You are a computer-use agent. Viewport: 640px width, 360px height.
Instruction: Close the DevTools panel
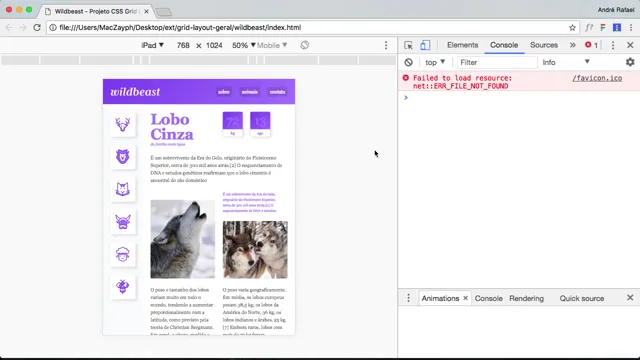pyautogui.click(x=630, y=45)
